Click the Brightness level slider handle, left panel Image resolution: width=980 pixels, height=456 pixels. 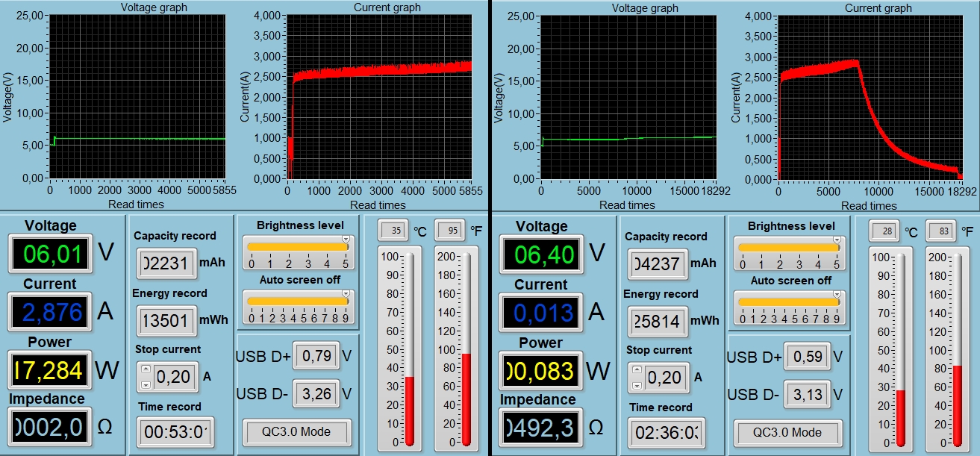click(x=346, y=241)
